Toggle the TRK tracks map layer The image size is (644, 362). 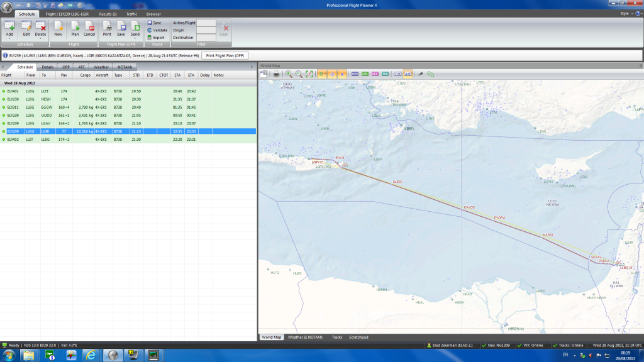coord(385,74)
